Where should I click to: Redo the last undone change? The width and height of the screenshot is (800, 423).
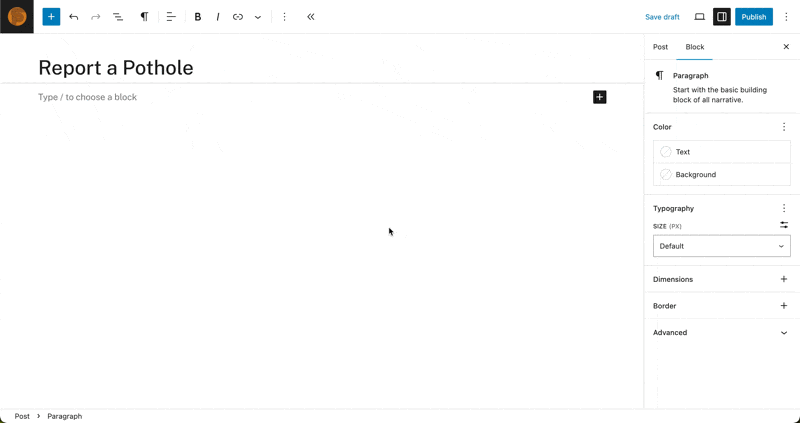click(x=95, y=17)
